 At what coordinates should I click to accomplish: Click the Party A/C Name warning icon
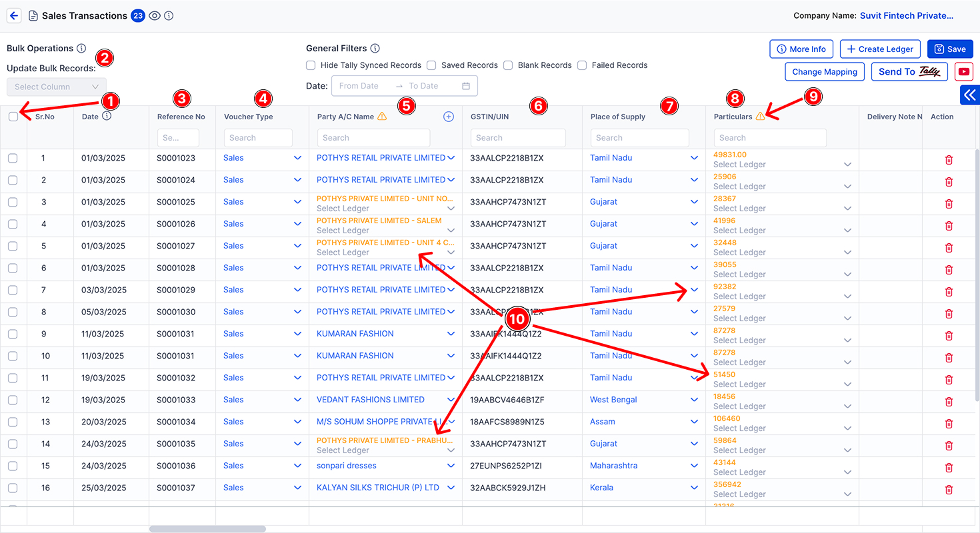pyautogui.click(x=382, y=117)
